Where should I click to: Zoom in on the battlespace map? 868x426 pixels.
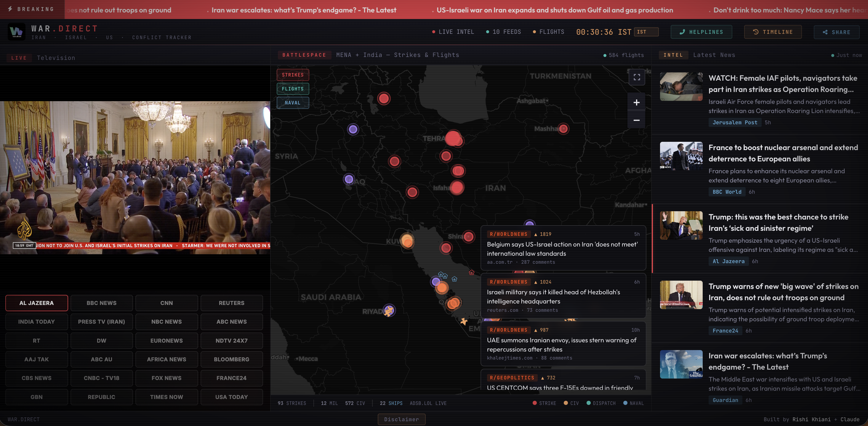[636, 102]
